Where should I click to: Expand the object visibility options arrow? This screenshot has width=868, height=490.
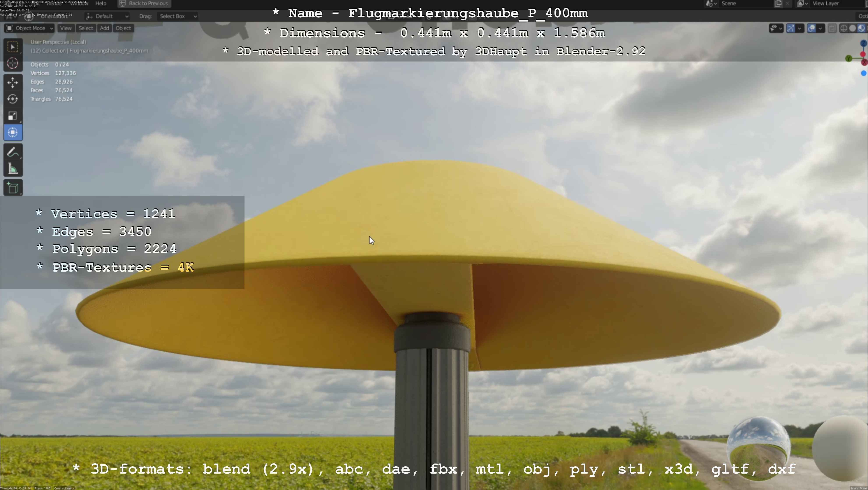tap(781, 28)
